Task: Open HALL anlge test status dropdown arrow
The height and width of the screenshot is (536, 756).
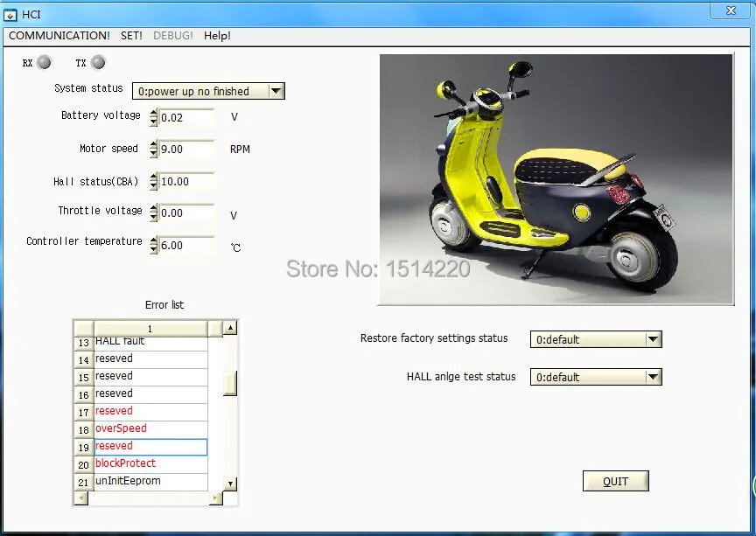Action: coord(654,377)
